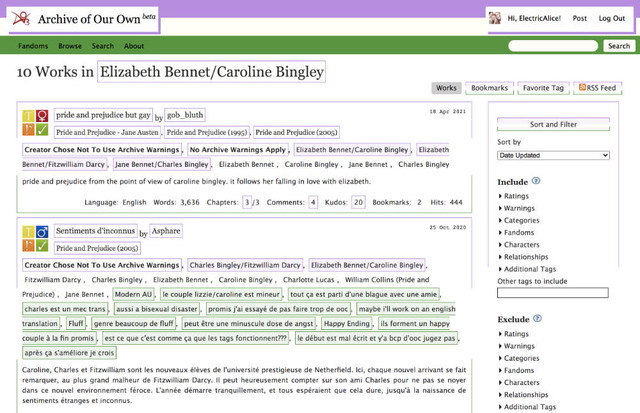The image size is (640, 413).
Task: Click the RSS Feed icon
Action: (x=582, y=87)
